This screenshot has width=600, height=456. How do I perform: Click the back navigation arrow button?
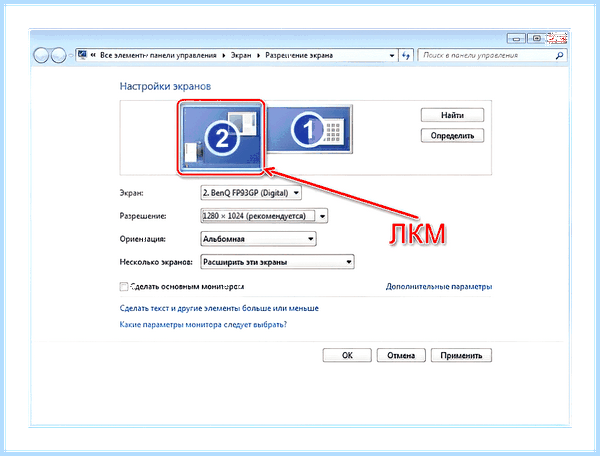click(41, 55)
